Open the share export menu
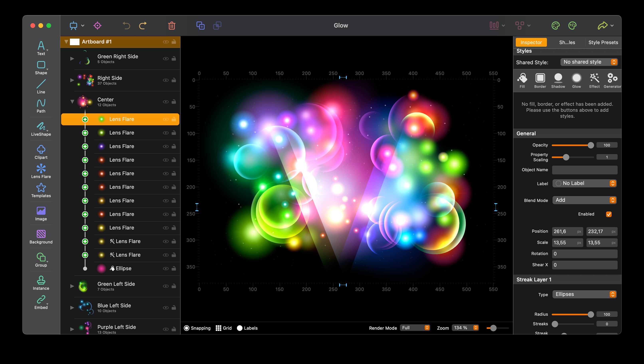This screenshot has height=364, width=644. click(x=605, y=26)
